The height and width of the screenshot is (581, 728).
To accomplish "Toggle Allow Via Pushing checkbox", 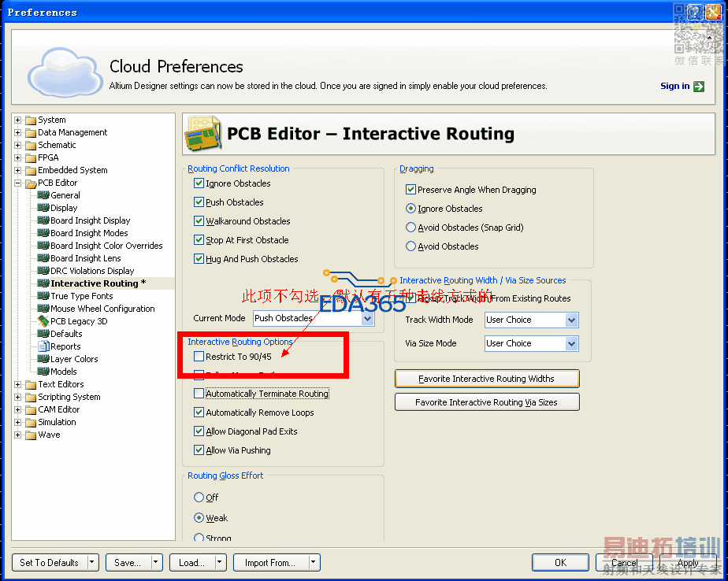I will tap(199, 450).
